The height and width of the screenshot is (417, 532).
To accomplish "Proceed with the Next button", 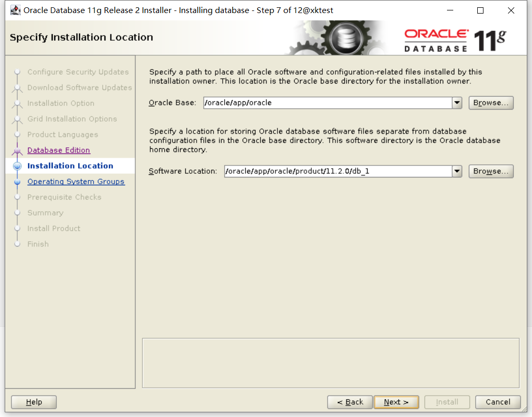I will pyautogui.click(x=396, y=402).
